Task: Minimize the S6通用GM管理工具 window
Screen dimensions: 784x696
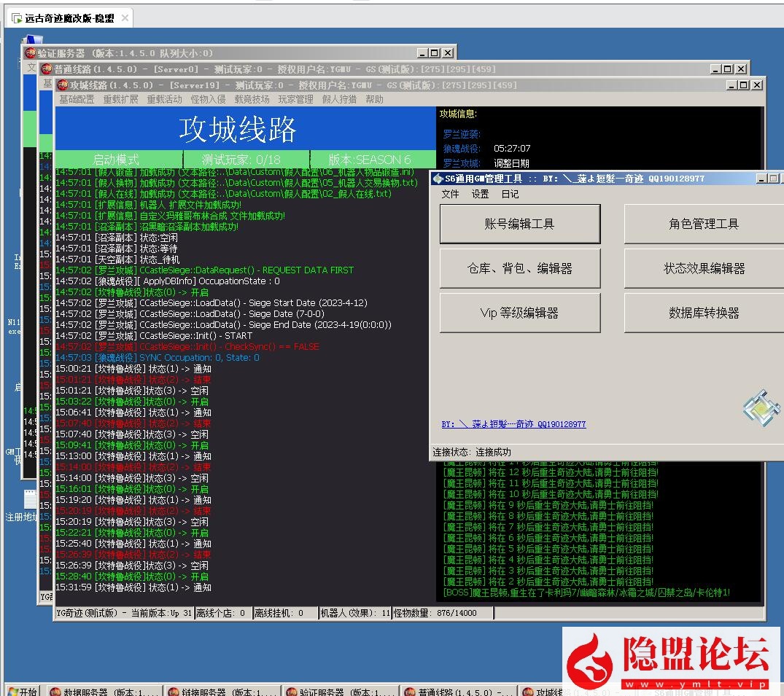Action: [761, 179]
